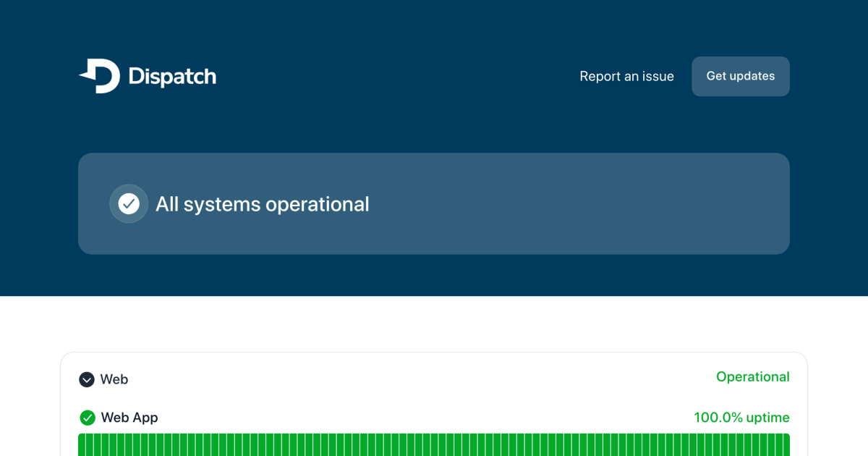
Task: Click the Web App green check icon
Action: tap(88, 418)
